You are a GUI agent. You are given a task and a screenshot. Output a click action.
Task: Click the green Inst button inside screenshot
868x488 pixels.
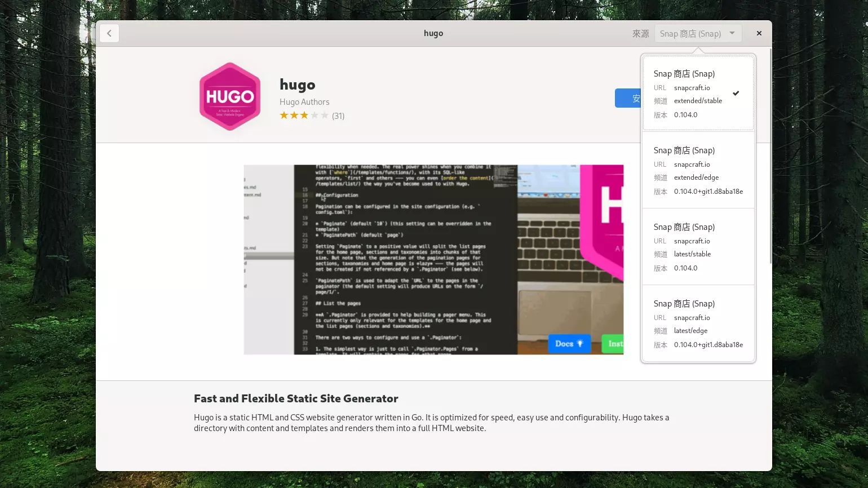614,344
